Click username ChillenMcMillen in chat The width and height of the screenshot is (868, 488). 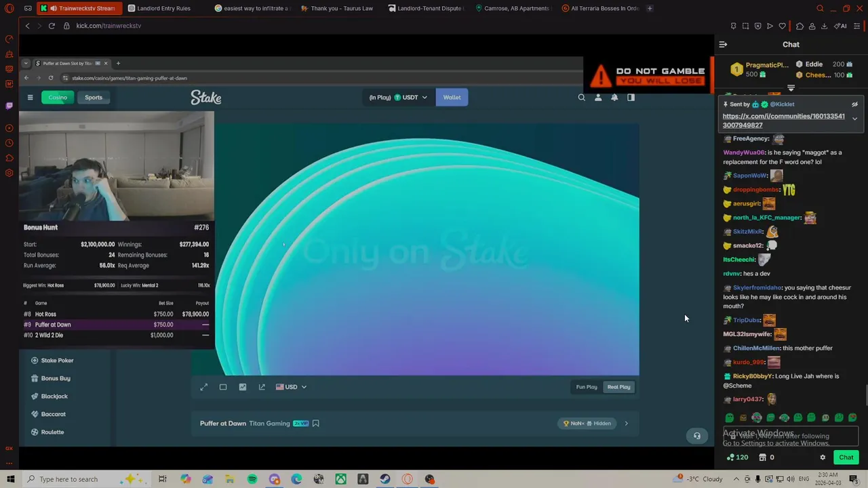(x=756, y=348)
